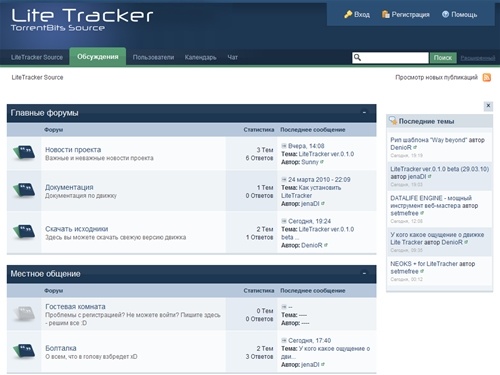
Task: Open the Регистрация registration link
Action: coord(410,15)
